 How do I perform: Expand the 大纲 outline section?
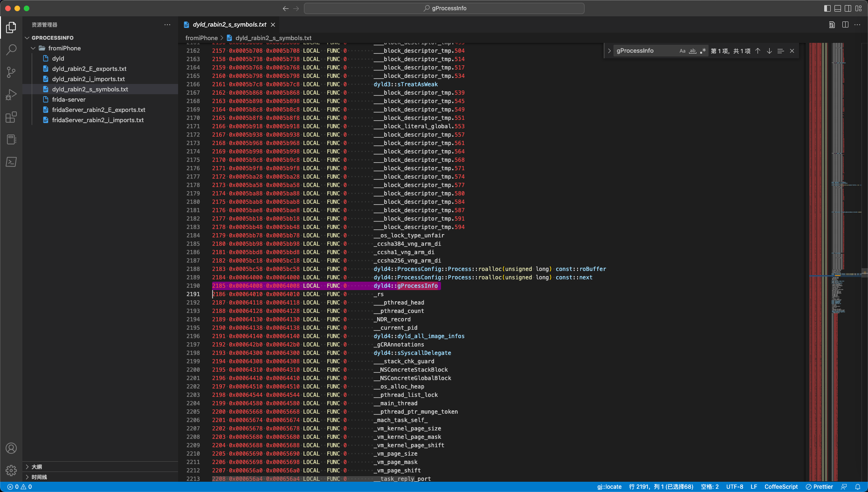tap(36, 467)
